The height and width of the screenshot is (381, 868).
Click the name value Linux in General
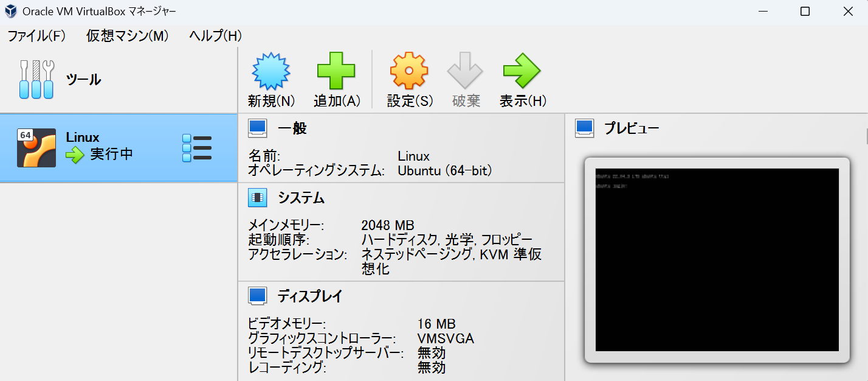(x=413, y=156)
